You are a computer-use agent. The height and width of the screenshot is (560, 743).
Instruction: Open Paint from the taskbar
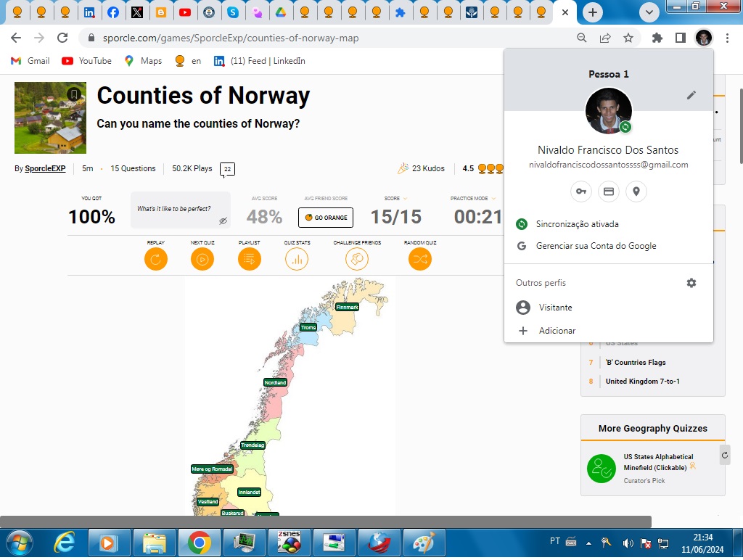point(424,542)
